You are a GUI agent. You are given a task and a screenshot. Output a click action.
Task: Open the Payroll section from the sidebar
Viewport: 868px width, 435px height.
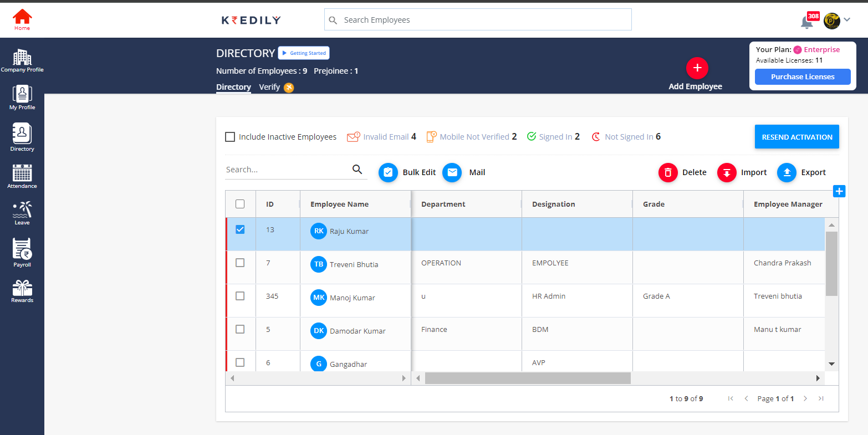click(x=22, y=250)
